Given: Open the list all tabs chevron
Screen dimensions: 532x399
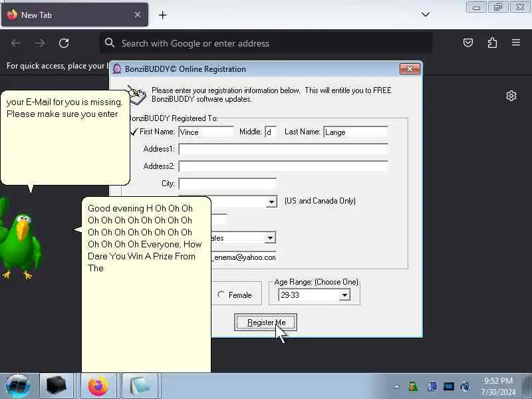Looking at the screenshot, I should coord(426,14).
